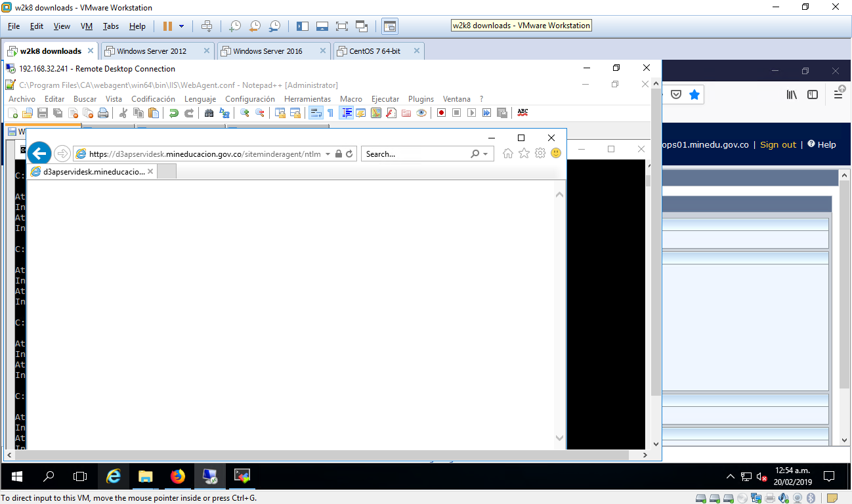Switch to the CentOS 7 64-bit tab
852x504 pixels.
click(379, 51)
